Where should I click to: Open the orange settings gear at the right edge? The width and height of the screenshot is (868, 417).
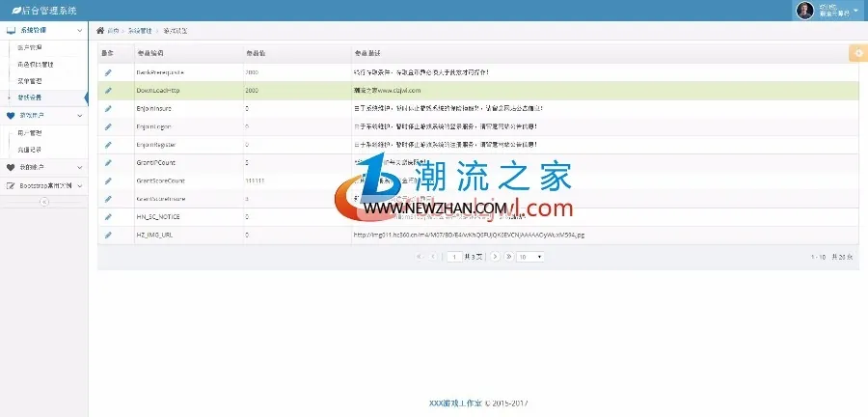858,53
